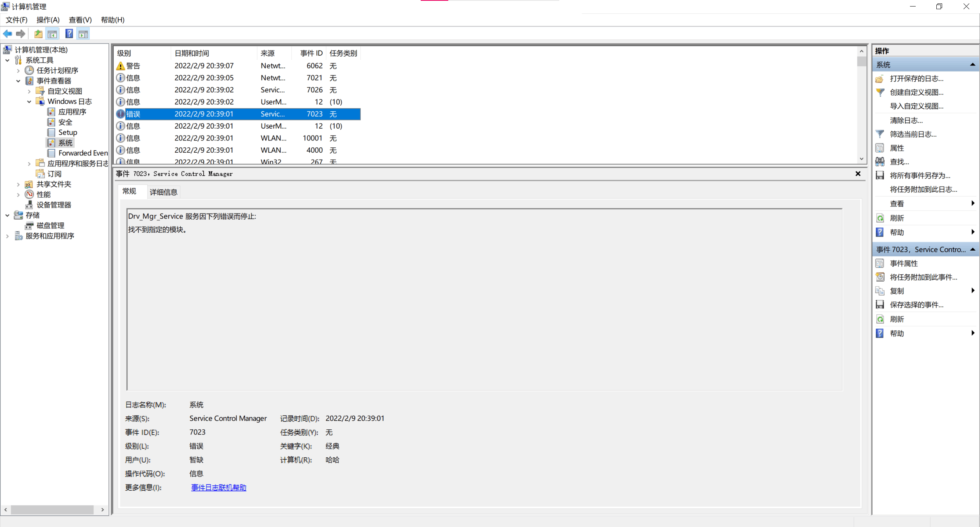Switch to General (常规) tab
The width and height of the screenshot is (980, 527).
click(x=129, y=191)
